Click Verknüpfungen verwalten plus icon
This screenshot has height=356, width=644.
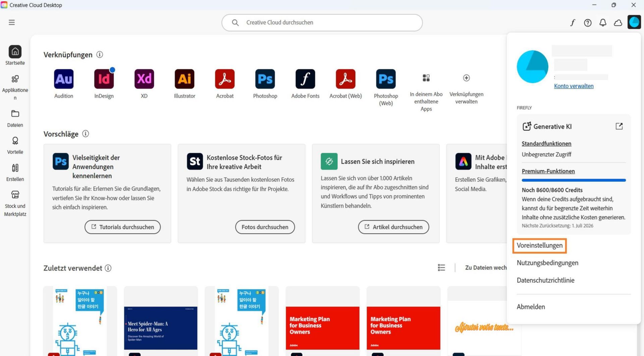click(466, 78)
